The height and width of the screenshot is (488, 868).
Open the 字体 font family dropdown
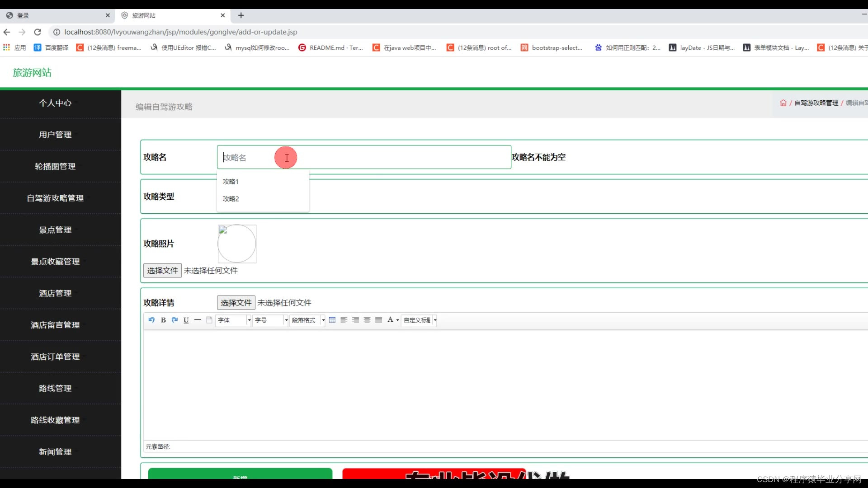tap(233, 320)
